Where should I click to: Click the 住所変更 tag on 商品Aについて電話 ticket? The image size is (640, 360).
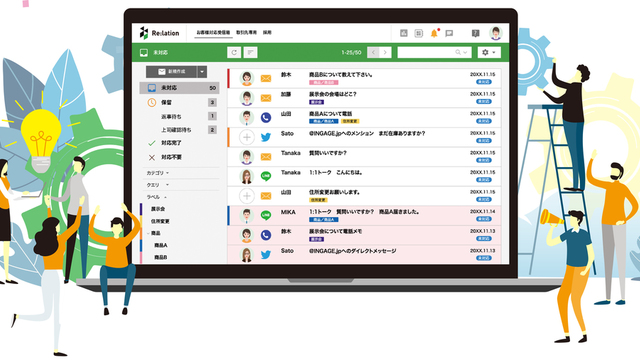(350, 121)
